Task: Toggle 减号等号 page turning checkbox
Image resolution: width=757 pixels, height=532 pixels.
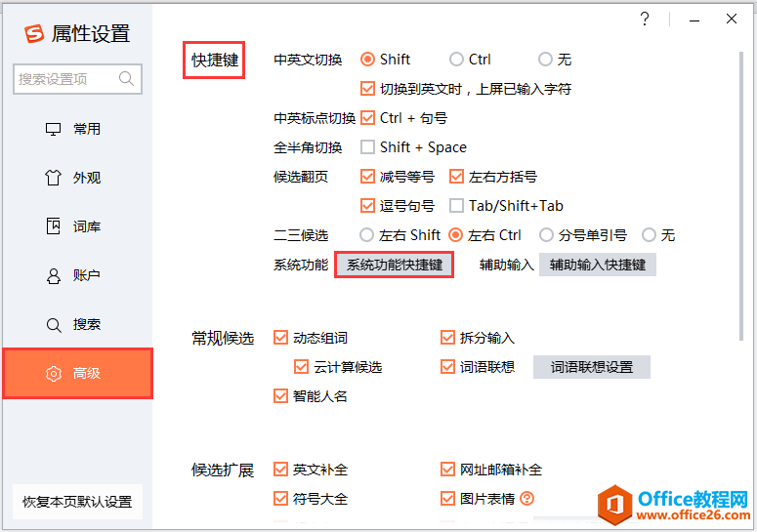Action: coord(367,177)
